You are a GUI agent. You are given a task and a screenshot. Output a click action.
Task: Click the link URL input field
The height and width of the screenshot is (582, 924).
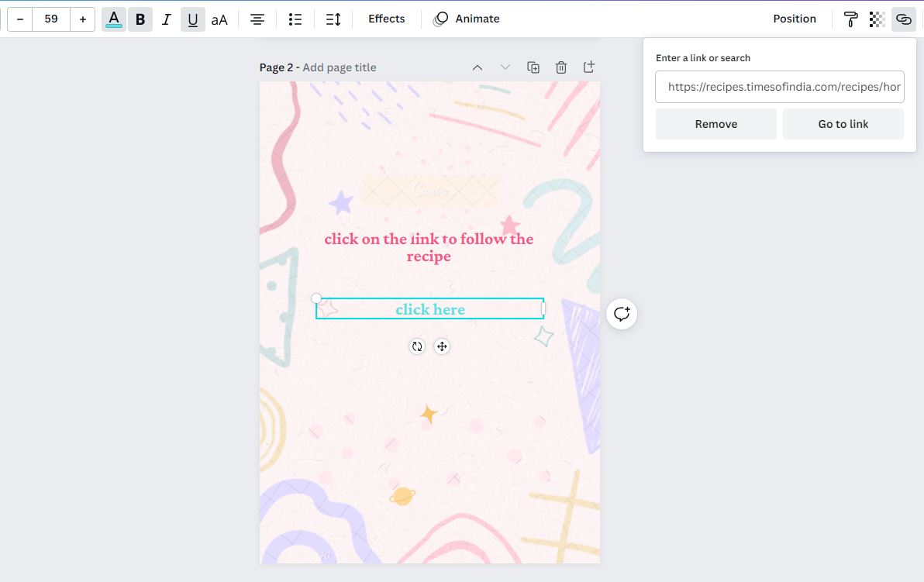pyautogui.click(x=779, y=87)
